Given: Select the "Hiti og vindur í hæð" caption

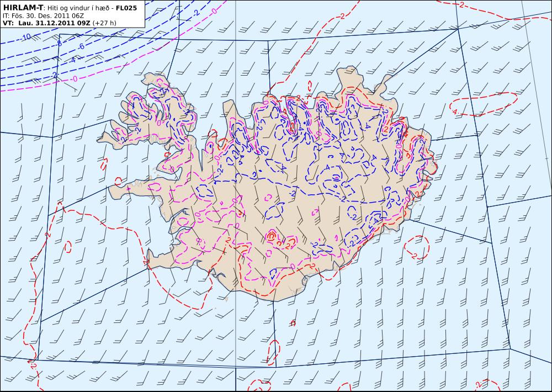Looking at the screenshot, I should click(77, 8).
